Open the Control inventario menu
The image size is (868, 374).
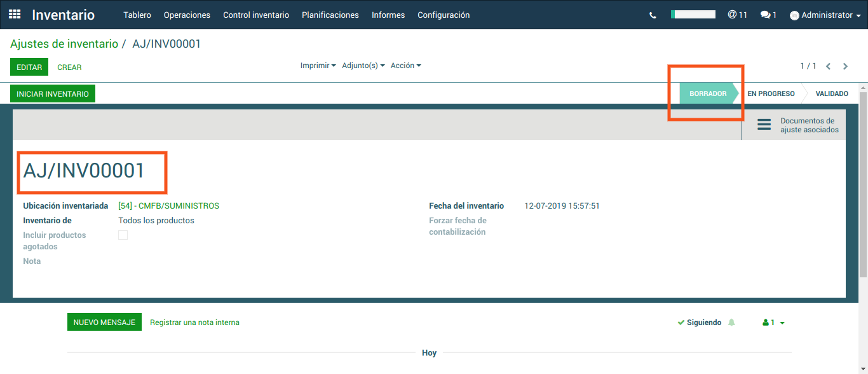tap(256, 15)
